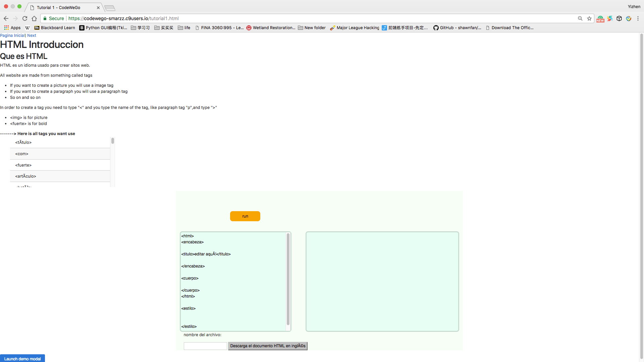Click the zoom magnifier icon in address bar
644x362 pixels.
tap(580, 18)
